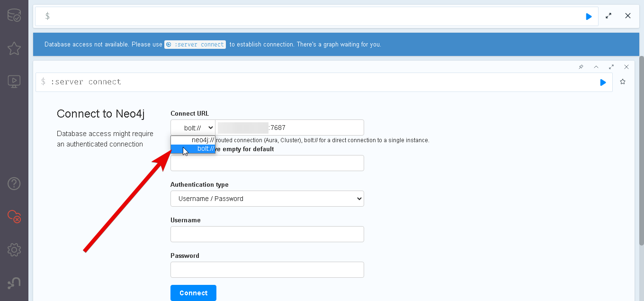This screenshot has width=644, height=301.
Task: Open Browser Settings gear icon
Action: (x=14, y=250)
